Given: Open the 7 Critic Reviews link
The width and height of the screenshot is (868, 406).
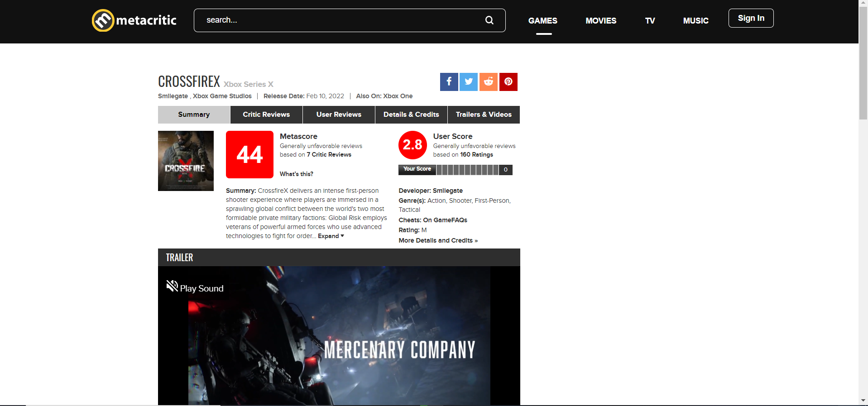Looking at the screenshot, I should coord(329,155).
